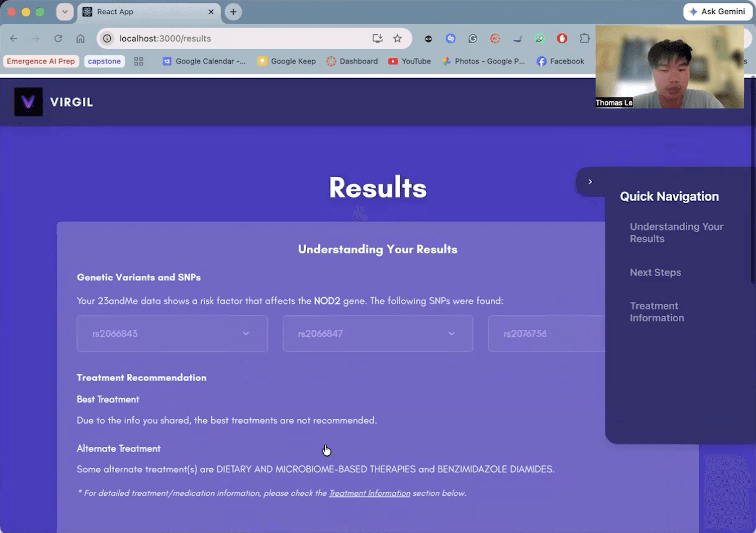Viewport: 756px width, 533px height.
Task: Open the Google Keep bookmark
Action: [287, 61]
